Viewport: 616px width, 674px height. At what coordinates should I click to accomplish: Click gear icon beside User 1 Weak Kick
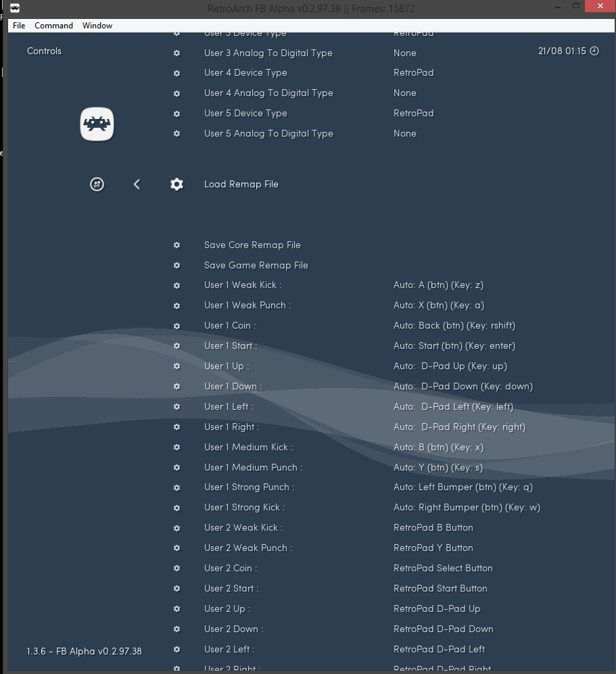point(176,285)
